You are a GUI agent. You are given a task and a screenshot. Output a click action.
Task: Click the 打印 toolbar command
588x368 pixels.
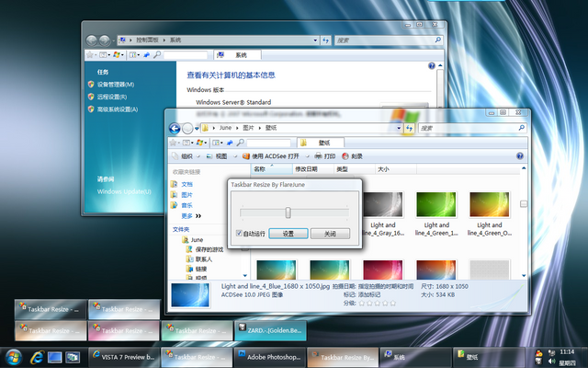(x=325, y=156)
